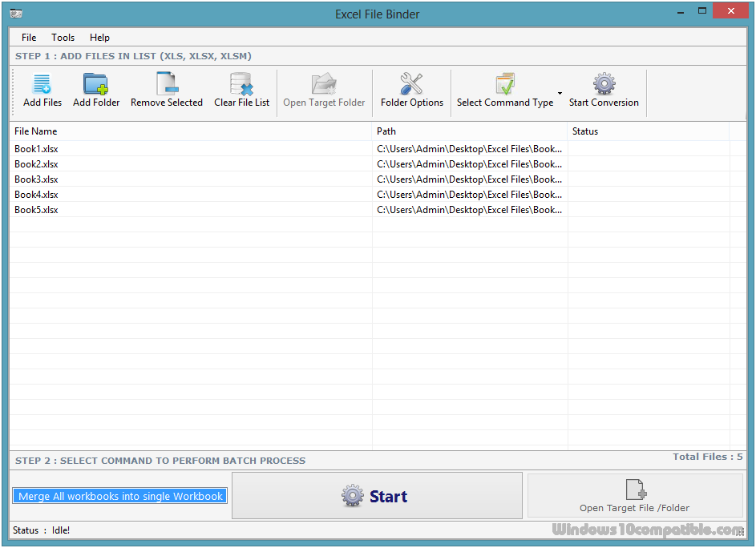This screenshot has width=756, height=548.
Task: Click the large Start button
Action: [x=377, y=496]
